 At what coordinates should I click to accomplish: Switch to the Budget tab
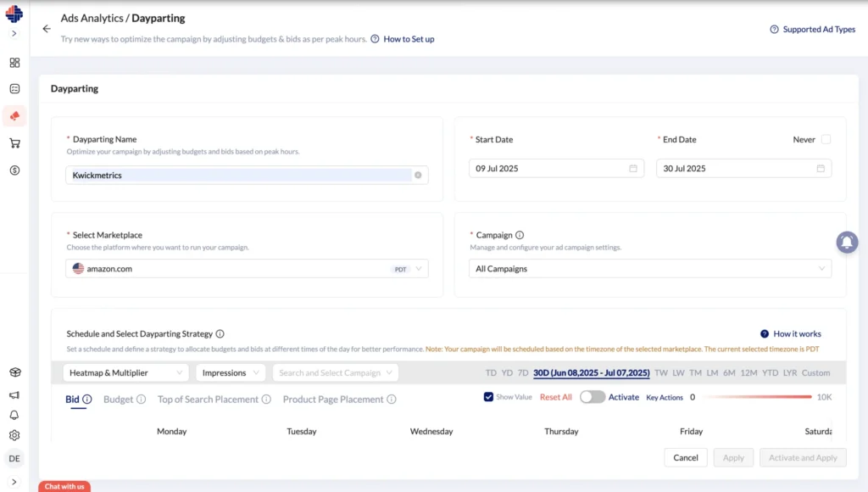coord(119,400)
